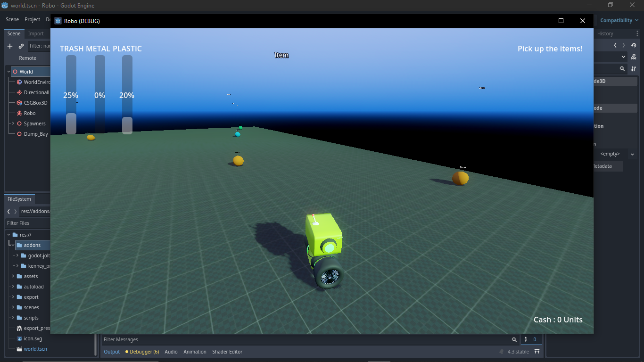
Task: Click the expand bottom panel icon
Action: [537, 352]
